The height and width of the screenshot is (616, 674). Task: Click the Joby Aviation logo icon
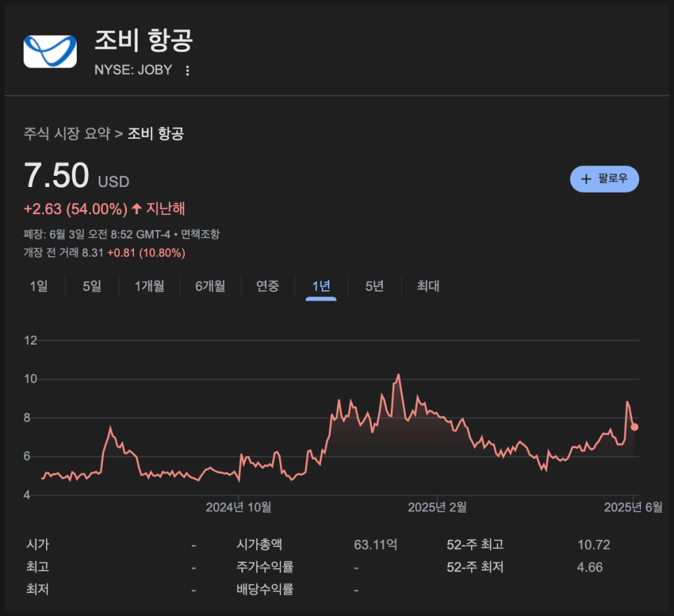[50, 52]
